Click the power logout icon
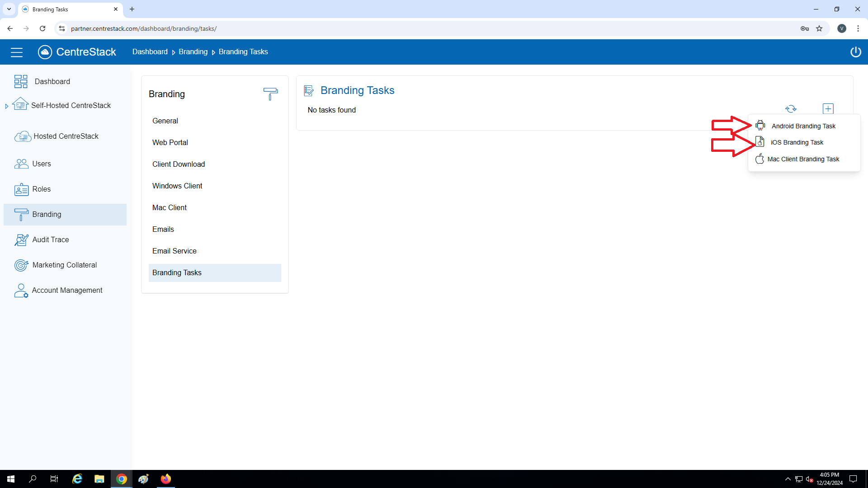The height and width of the screenshot is (488, 868). pos(855,52)
